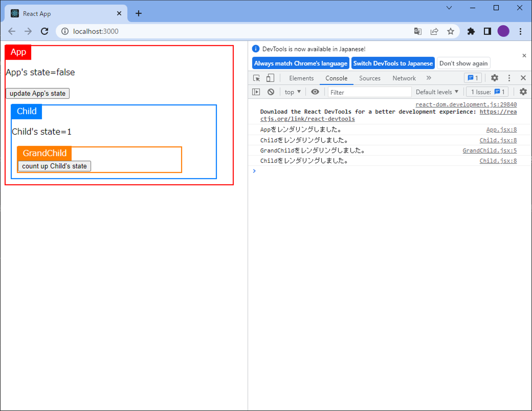Image resolution: width=532 pixels, height=411 pixels.
Task: Click count up Child's state button
Action: pos(54,166)
